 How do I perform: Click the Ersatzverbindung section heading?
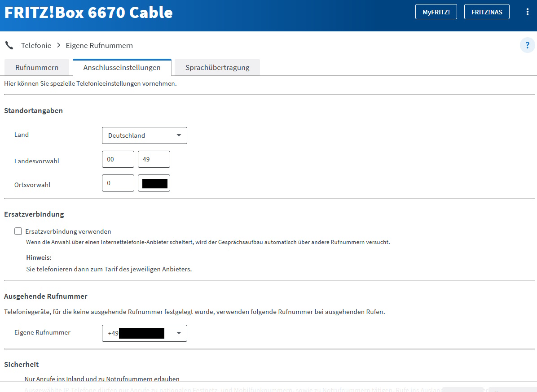coord(34,214)
